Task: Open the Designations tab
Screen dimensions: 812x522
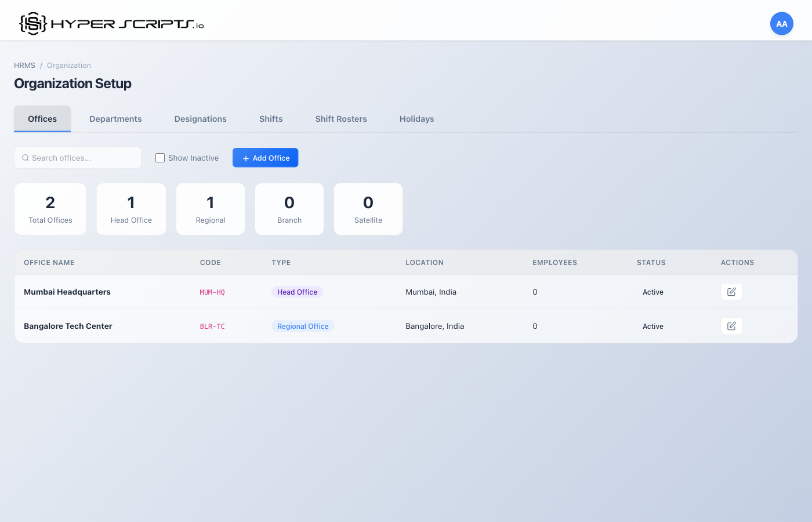Action: click(x=200, y=119)
